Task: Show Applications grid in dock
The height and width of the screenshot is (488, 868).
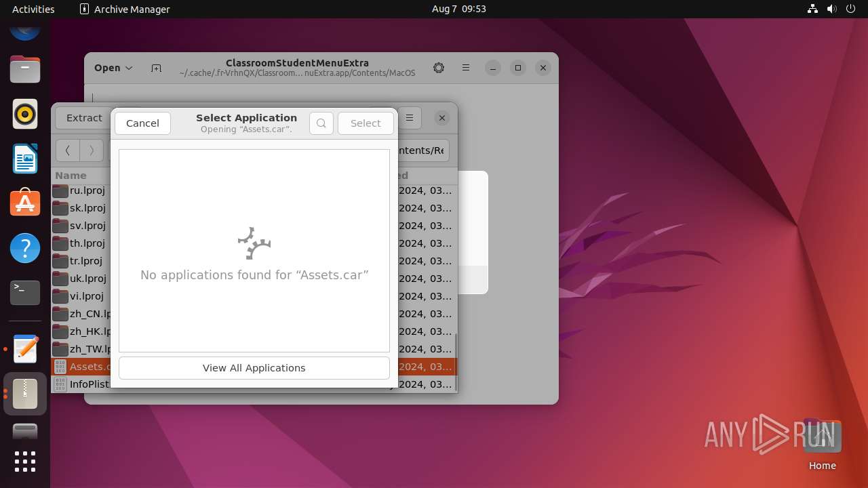Action: (x=25, y=462)
